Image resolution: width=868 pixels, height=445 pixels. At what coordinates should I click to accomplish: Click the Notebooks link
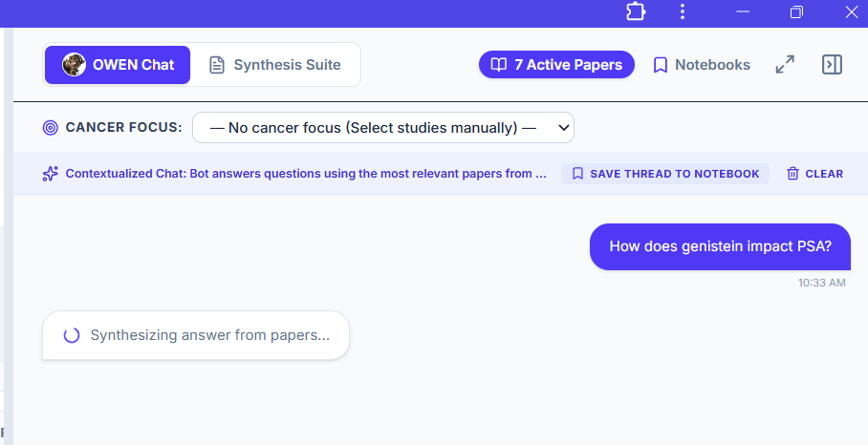(x=702, y=65)
